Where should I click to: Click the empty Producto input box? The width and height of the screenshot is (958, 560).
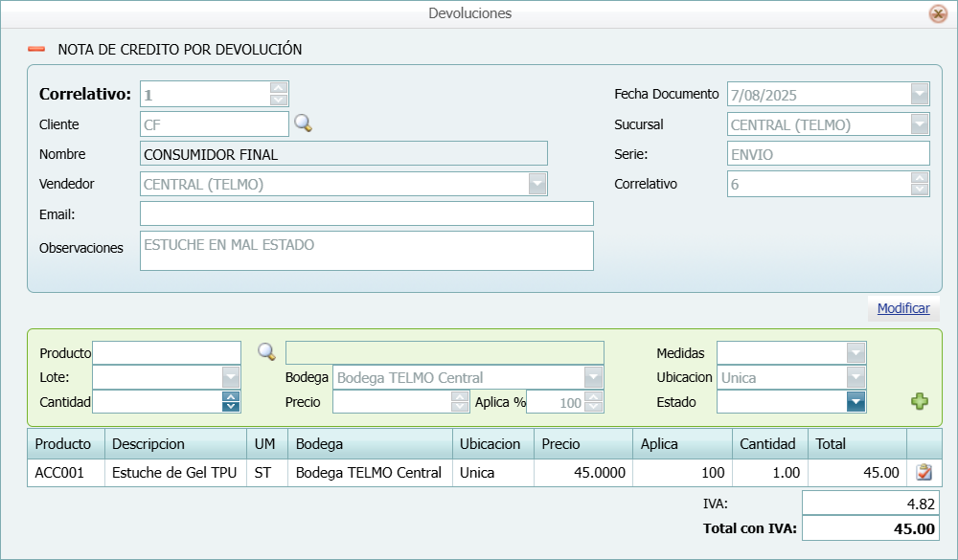(167, 351)
